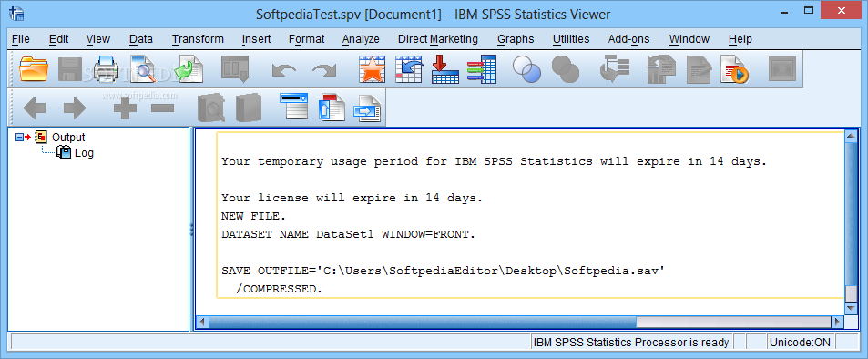Click the temporary usage period message line

pos(495,162)
